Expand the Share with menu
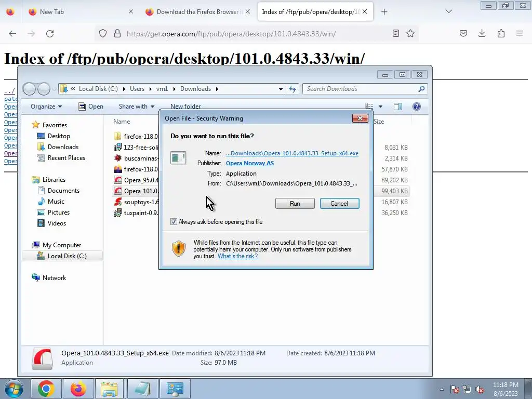The image size is (532, 399). pos(137,107)
